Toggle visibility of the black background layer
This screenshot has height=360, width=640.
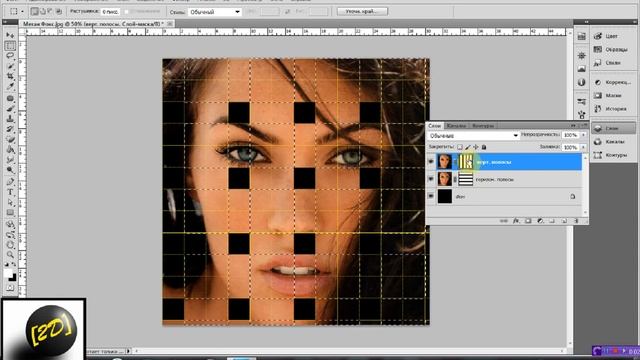(431, 196)
